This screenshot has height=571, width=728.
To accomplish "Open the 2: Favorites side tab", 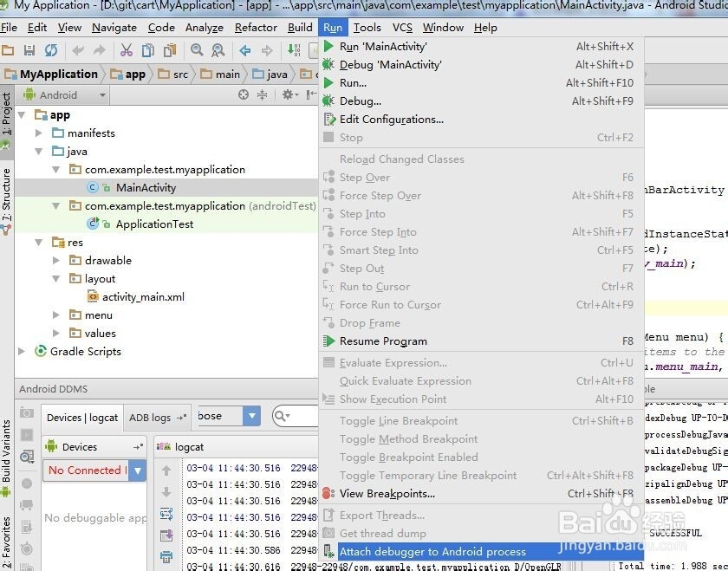I will [x=7, y=542].
